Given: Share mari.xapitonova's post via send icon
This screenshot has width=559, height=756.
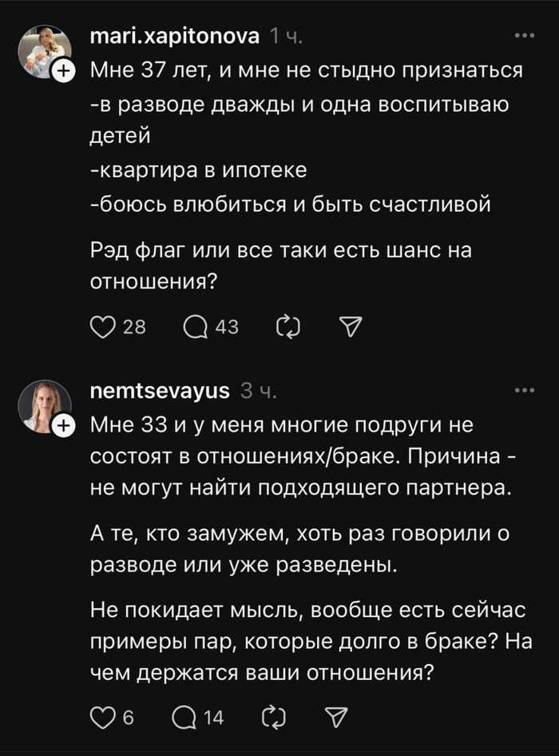Looking at the screenshot, I should (x=351, y=327).
